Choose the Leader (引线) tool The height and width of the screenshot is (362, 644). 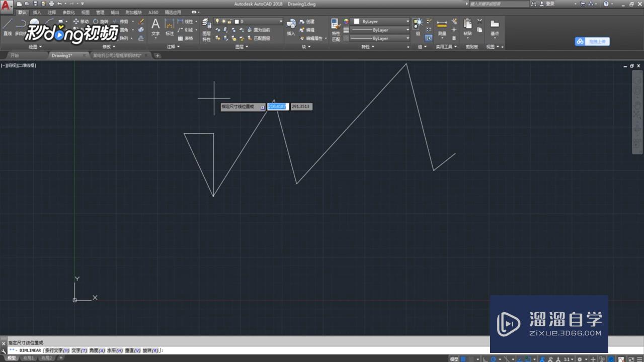pyautogui.click(x=186, y=30)
